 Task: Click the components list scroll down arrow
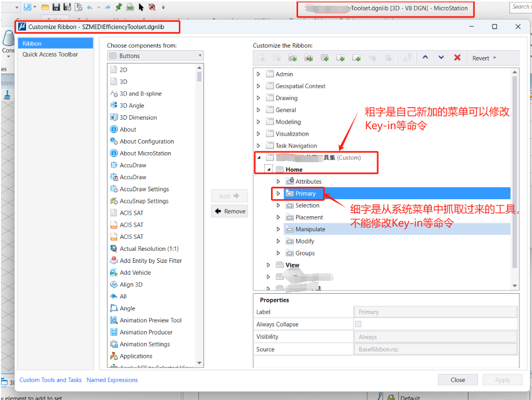pyautogui.click(x=199, y=363)
